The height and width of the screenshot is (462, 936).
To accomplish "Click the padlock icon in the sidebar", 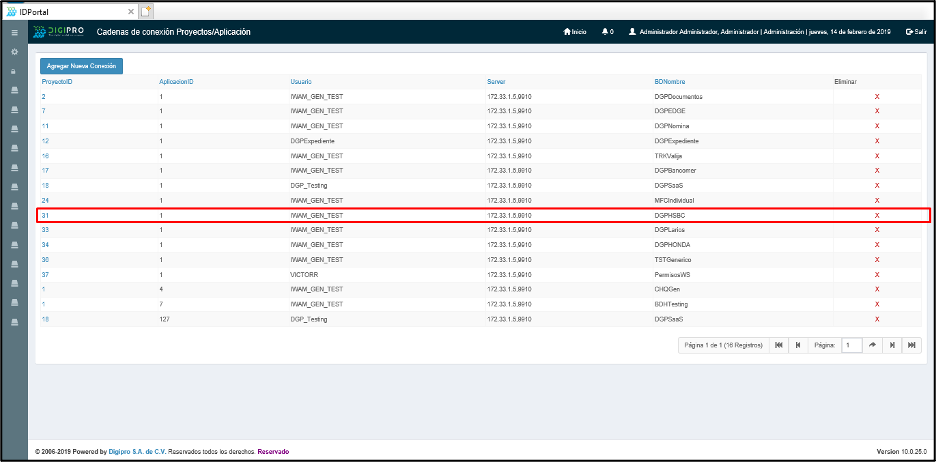I will 14,71.
